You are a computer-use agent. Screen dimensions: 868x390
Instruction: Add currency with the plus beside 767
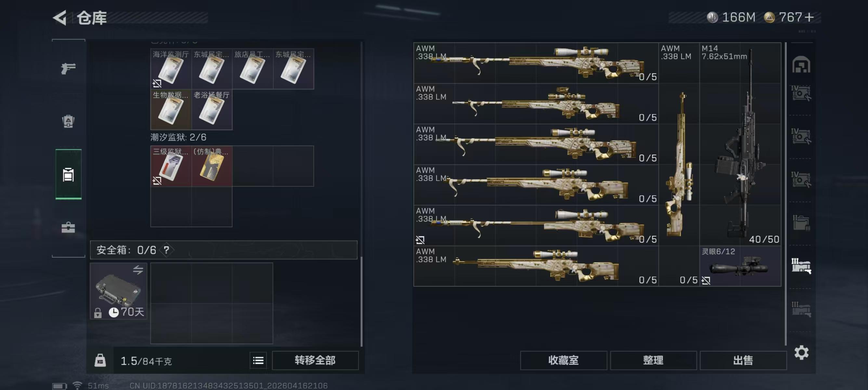(x=809, y=17)
